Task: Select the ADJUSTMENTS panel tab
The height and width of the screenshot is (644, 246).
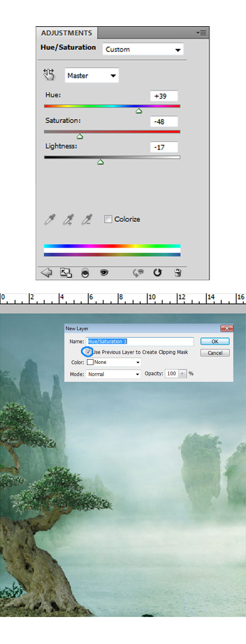Action: (x=66, y=33)
